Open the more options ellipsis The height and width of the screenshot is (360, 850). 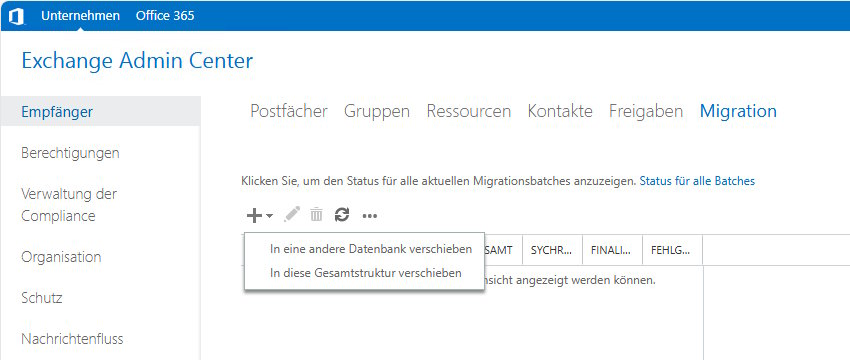tap(370, 216)
